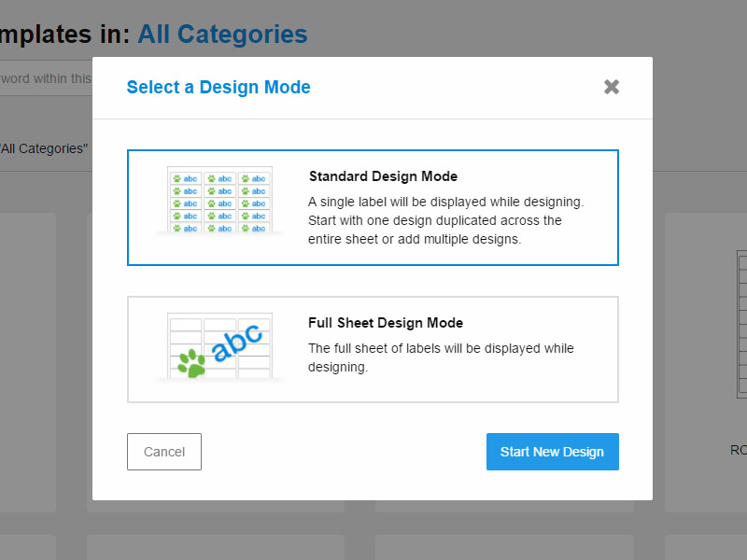Click the 'The full sheet of labels' description
Image resolution: width=747 pixels, height=560 pixels.
pyautogui.click(x=441, y=357)
